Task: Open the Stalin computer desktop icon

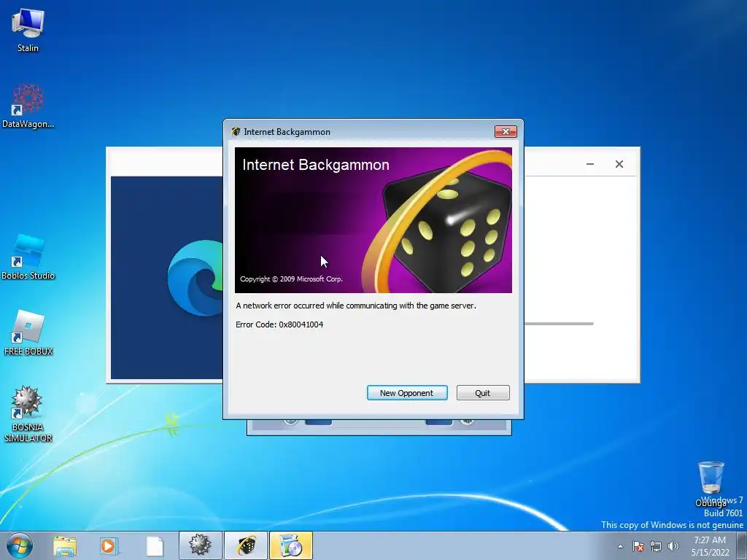Action: point(28,31)
